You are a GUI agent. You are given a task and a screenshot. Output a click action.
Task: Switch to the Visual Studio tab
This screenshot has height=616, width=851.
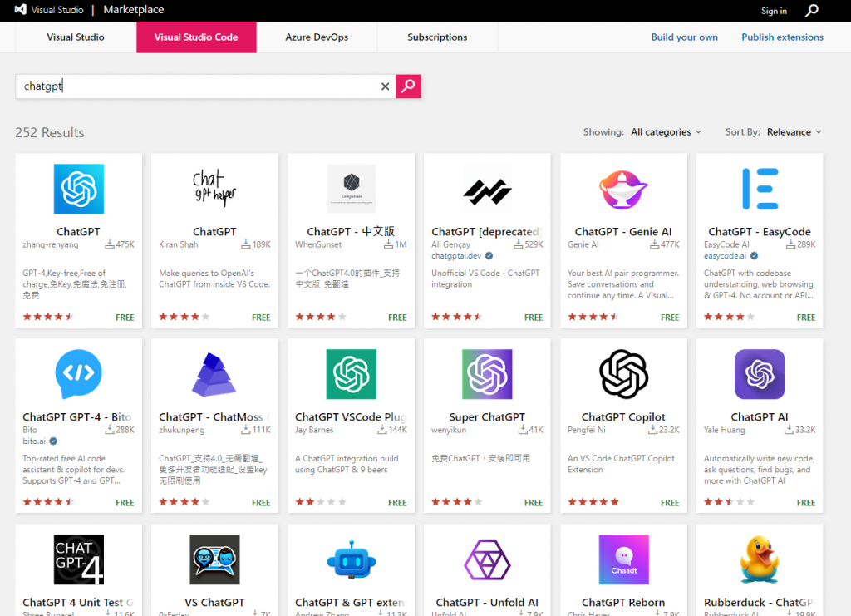(x=76, y=37)
